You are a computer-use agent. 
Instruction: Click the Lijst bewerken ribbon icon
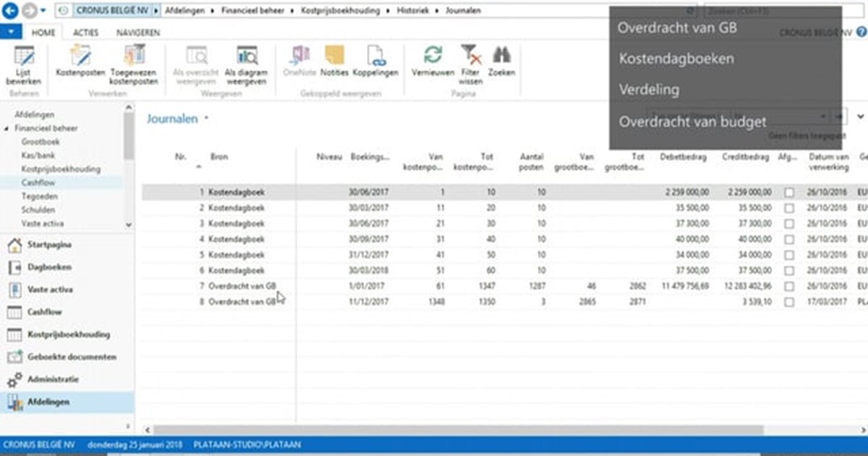(24, 65)
